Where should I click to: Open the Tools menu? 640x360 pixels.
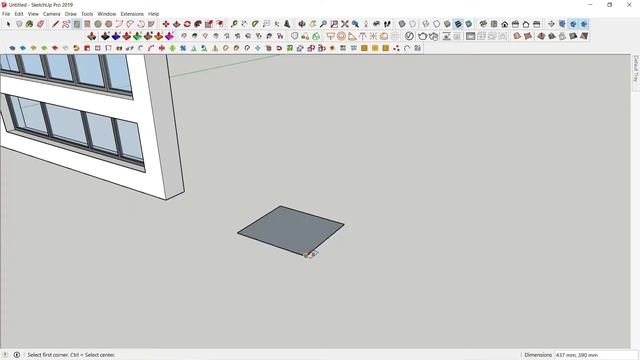[87, 14]
